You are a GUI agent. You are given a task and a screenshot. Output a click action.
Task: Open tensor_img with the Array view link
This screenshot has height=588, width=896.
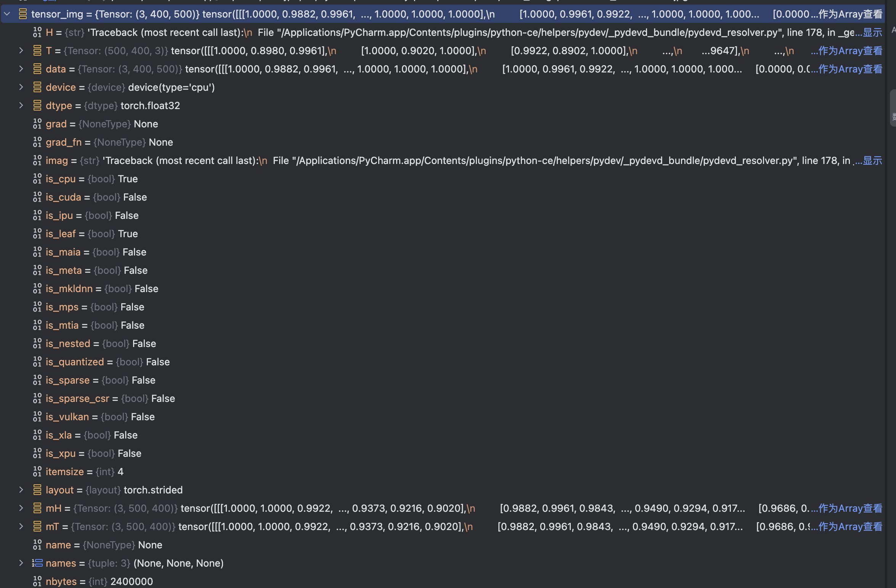point(850,14)
